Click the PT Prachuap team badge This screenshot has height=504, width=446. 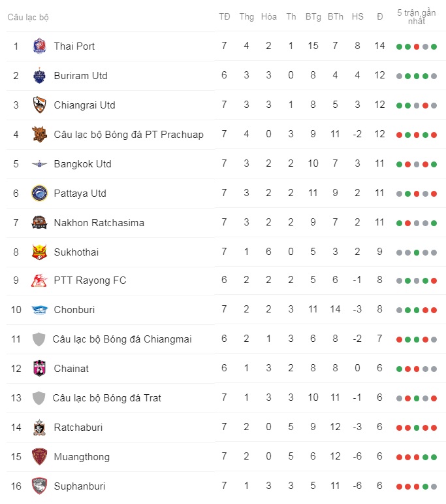[x=39, y=135]
